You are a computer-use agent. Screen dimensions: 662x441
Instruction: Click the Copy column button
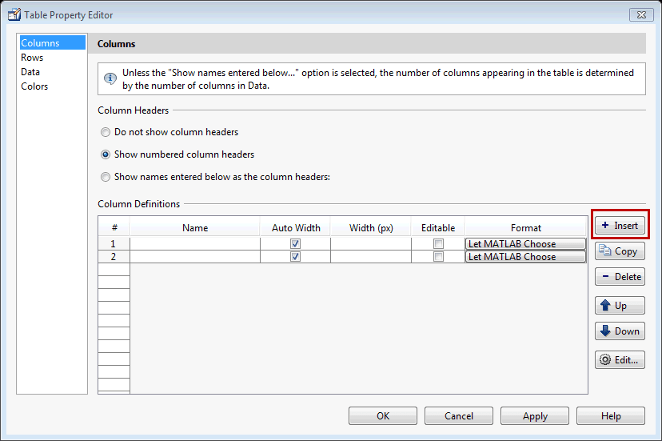pyautogui.click(x=620, y=251)
